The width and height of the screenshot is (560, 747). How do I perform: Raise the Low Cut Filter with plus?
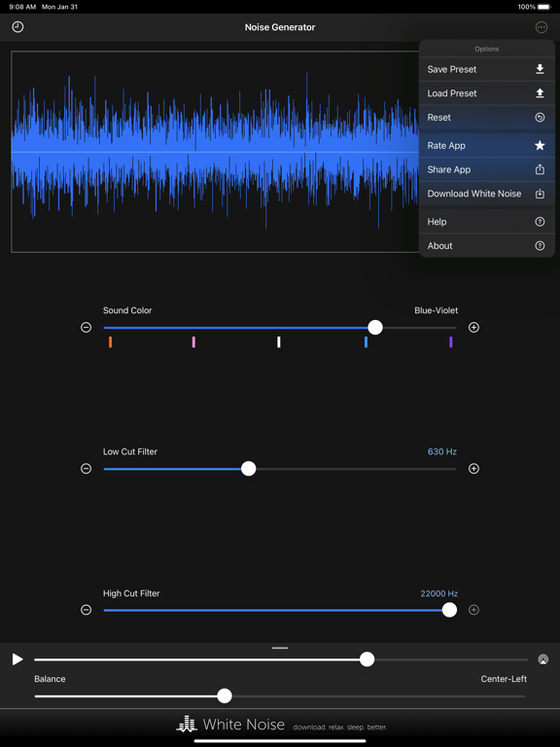tap(473, 469)
